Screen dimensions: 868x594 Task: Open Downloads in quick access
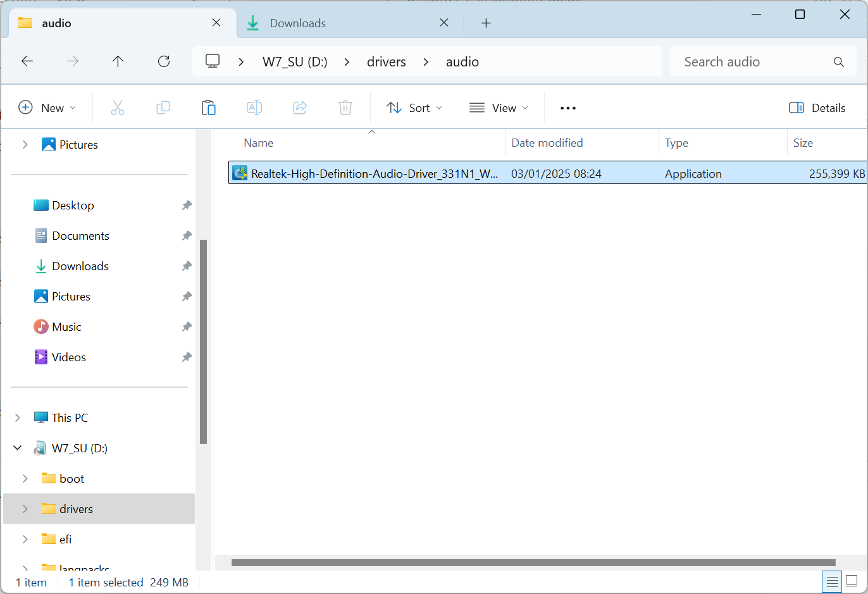tap(80, 266)
